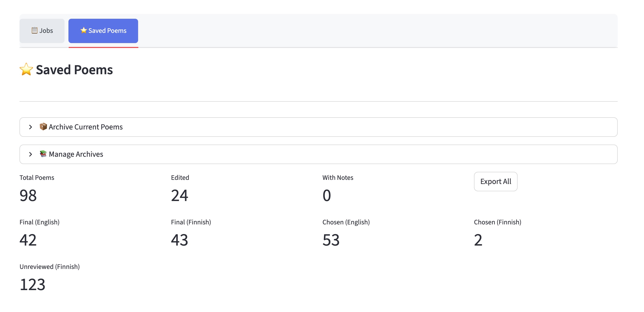644x312 pixels.
Task: Click the package box icon for archiving
Action: 43,127
